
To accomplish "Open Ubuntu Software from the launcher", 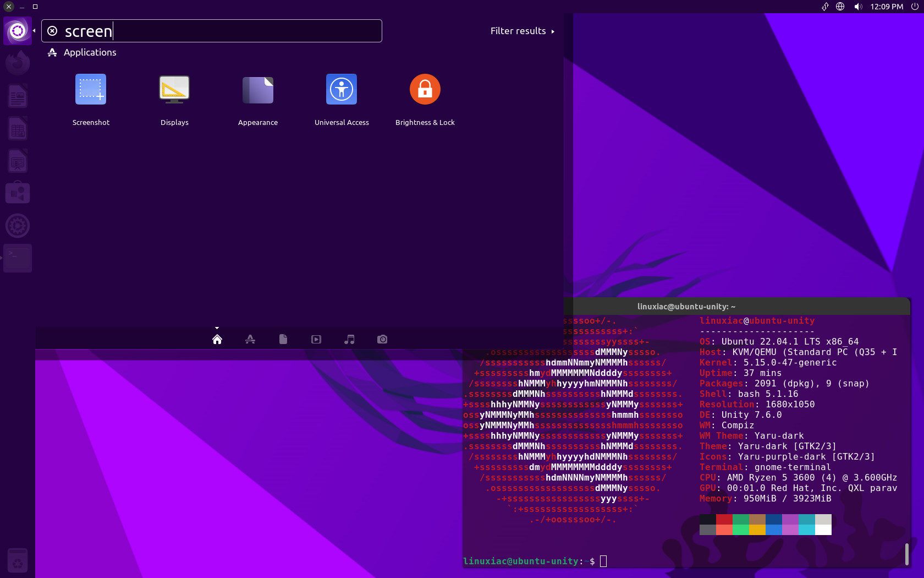I will coord(18,193).
